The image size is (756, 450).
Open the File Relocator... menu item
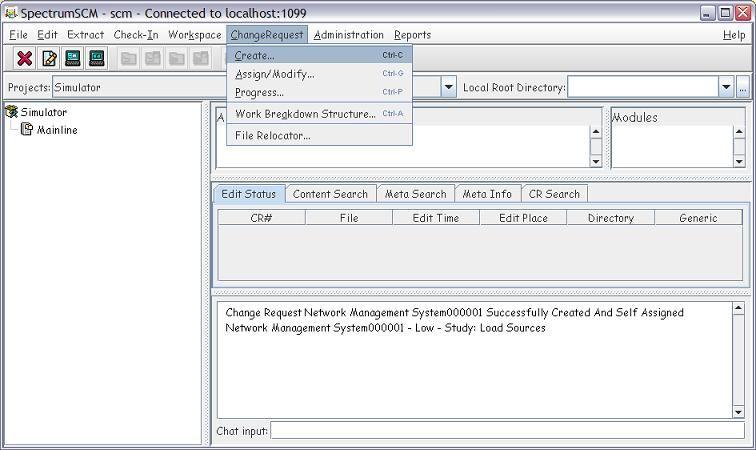click(273, 136)
